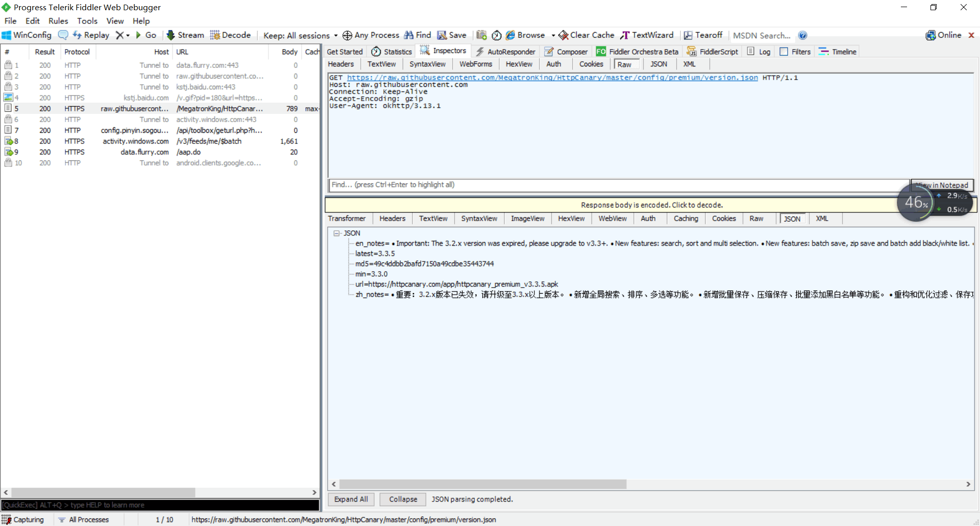This screenshot has height=526, width=980.
Task: Open the Rules menu
Action: (58, 21)
